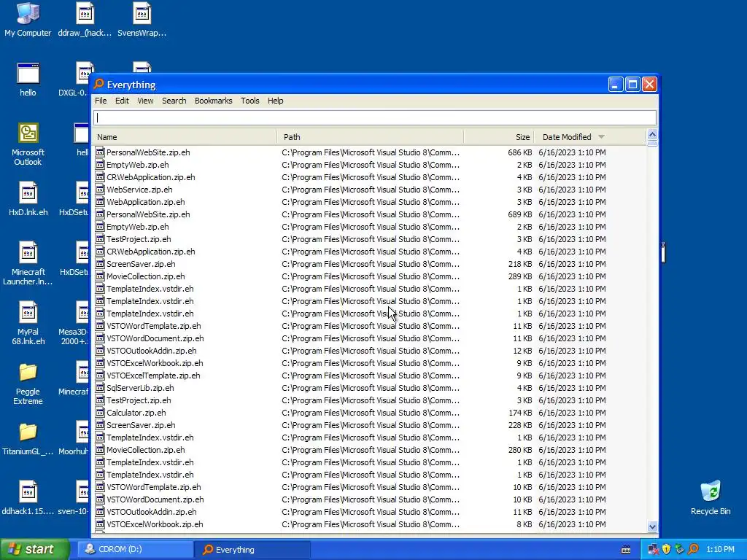Open the Tools menu

coord(249,101)
